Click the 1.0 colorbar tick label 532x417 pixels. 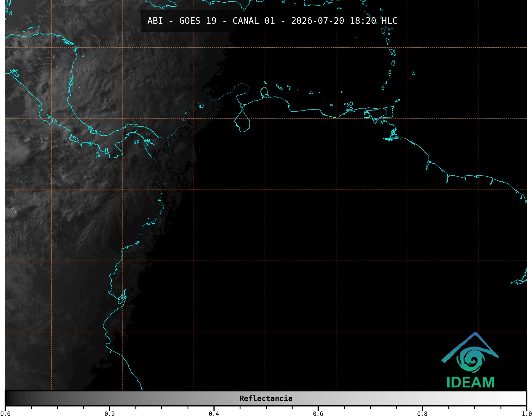tap(526, 414)
